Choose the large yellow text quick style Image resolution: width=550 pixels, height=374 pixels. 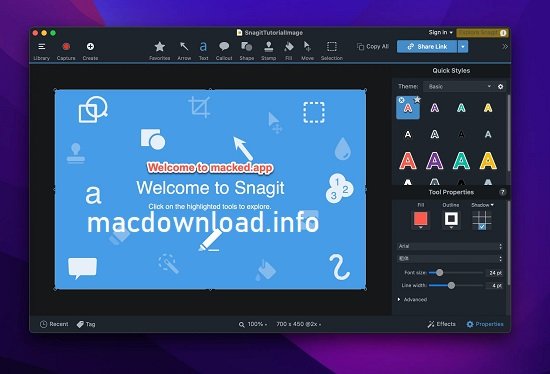pyautogui.click(x=488, y=161)
